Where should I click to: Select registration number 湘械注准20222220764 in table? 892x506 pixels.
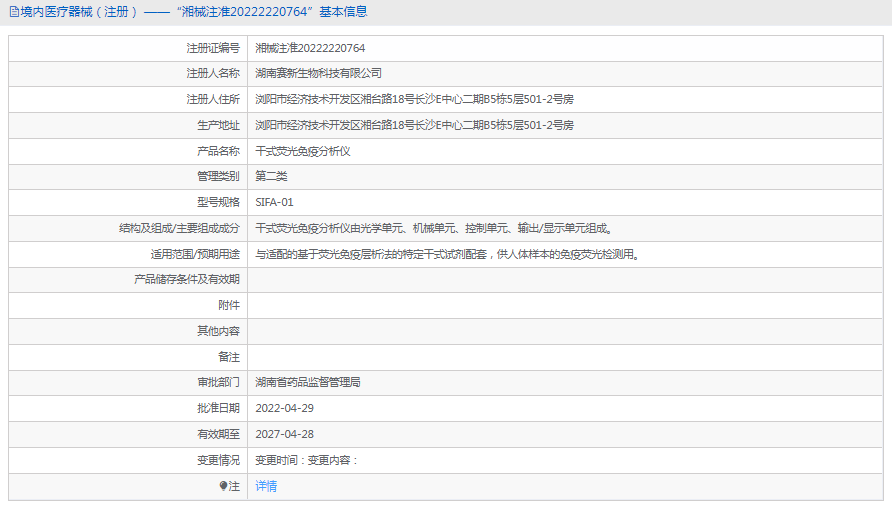tap(310, 48)
